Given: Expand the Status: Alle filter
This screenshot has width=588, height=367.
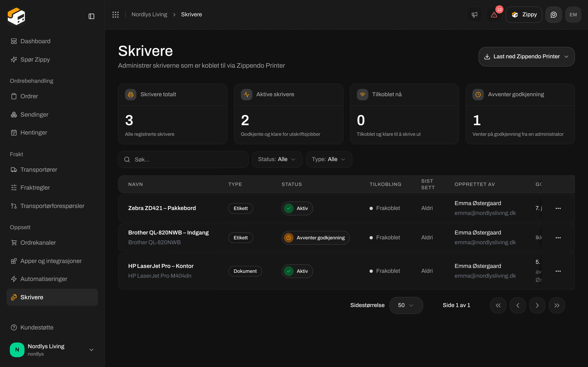Looking at the screenshot, I should tap(277, 159).
